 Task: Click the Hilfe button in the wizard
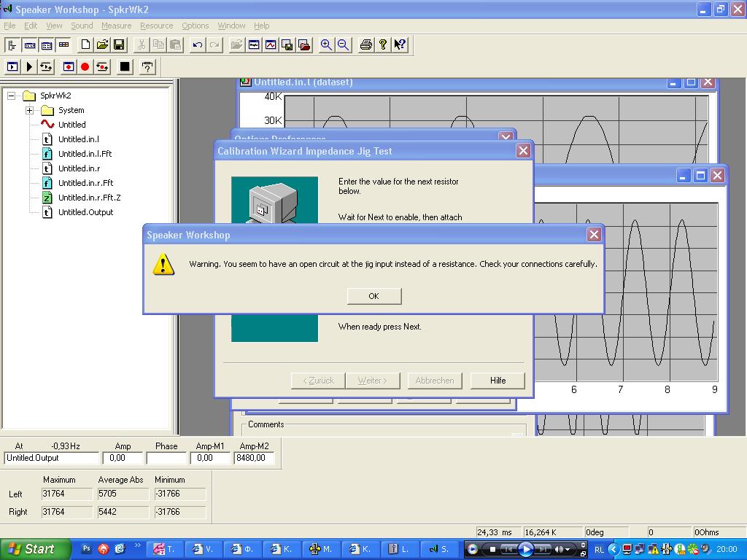pos(498,381)
